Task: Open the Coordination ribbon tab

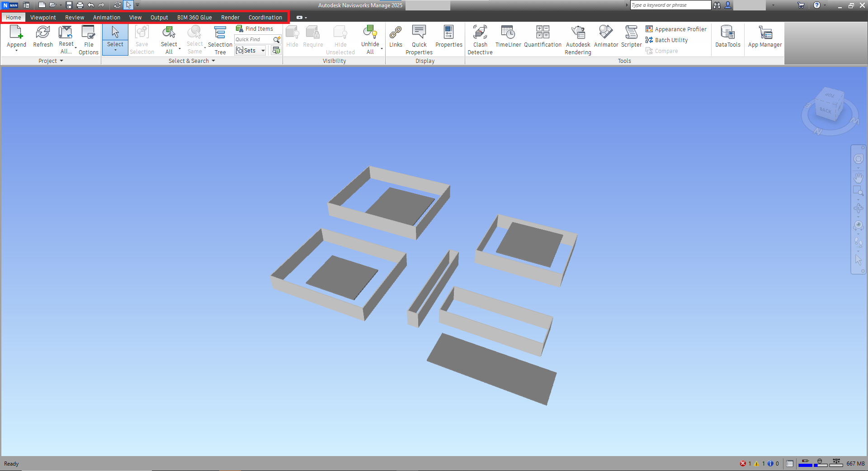Action: [265, 17]
